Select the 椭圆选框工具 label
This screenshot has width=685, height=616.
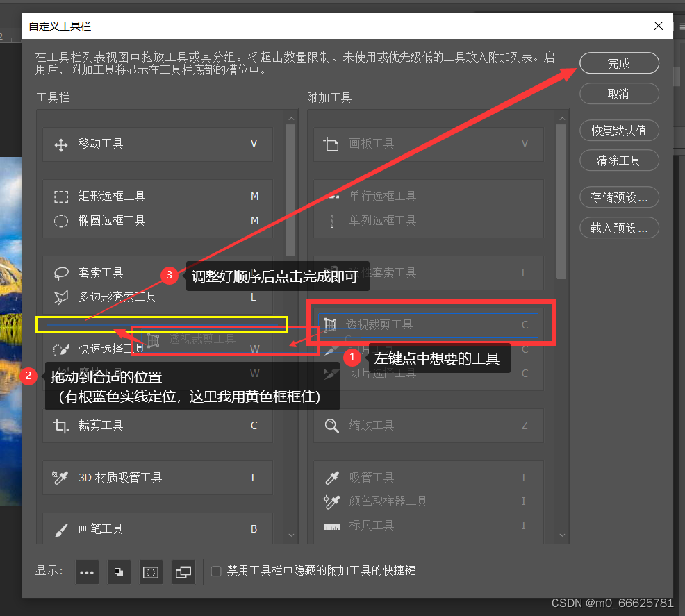tap(111, 220)
